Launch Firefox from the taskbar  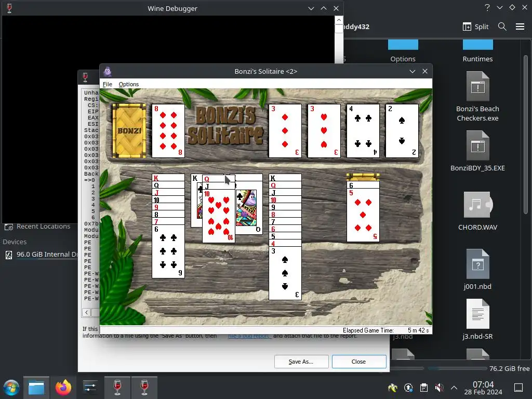[63, 388]
